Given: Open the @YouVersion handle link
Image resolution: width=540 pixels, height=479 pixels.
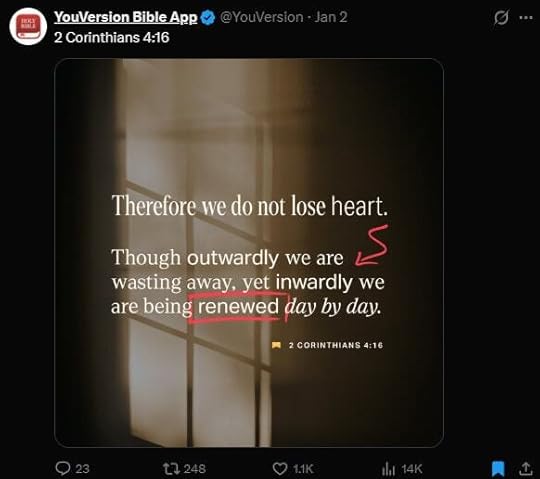Looking at the screenshot, I should tap(261, 17).
